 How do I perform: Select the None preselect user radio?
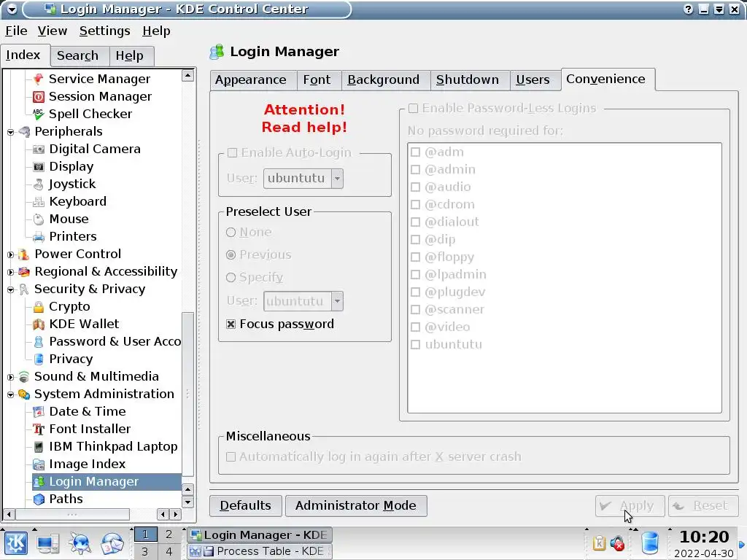pyautogui.click(x=231, y=233)
